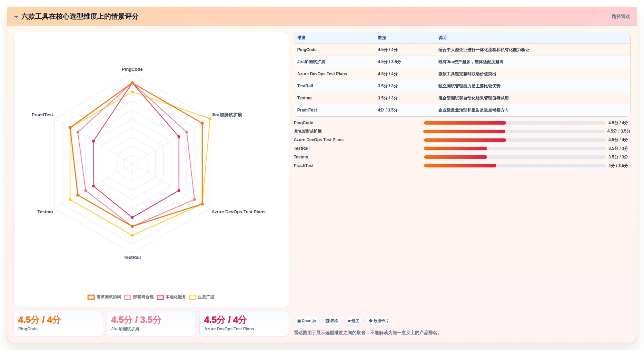Select the 进度 tag chip
This screenshot has width=644, height=350.
coord(353,321)
